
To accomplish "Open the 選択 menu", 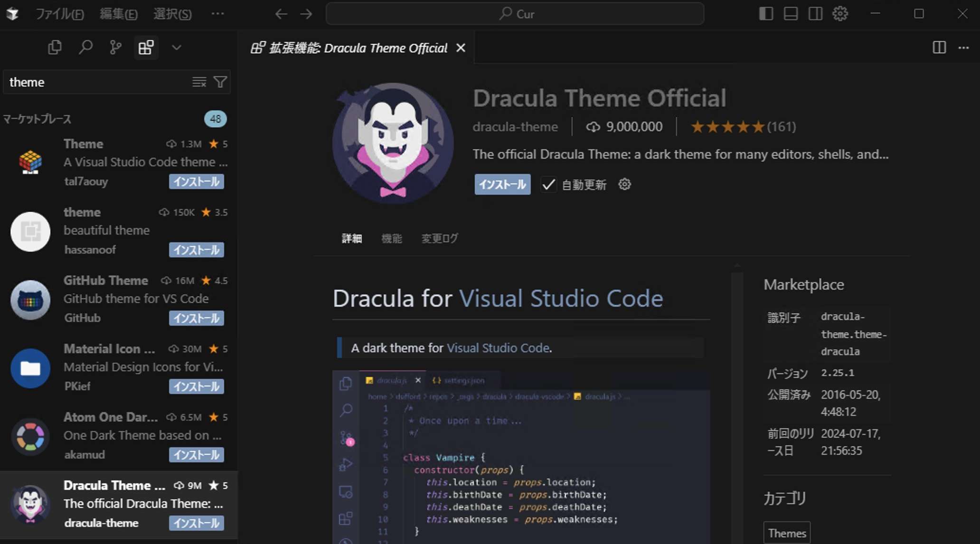I will (x=172, y=14).
